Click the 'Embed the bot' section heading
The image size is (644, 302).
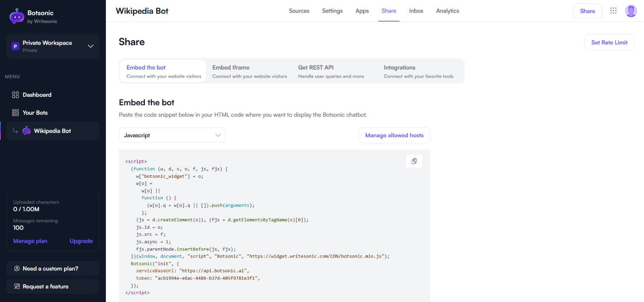(146, 102)
